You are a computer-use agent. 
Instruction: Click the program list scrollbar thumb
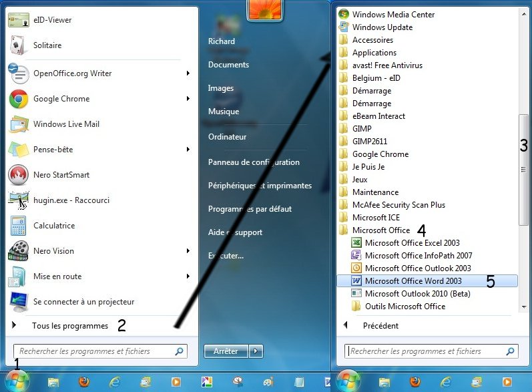[524, 170]
